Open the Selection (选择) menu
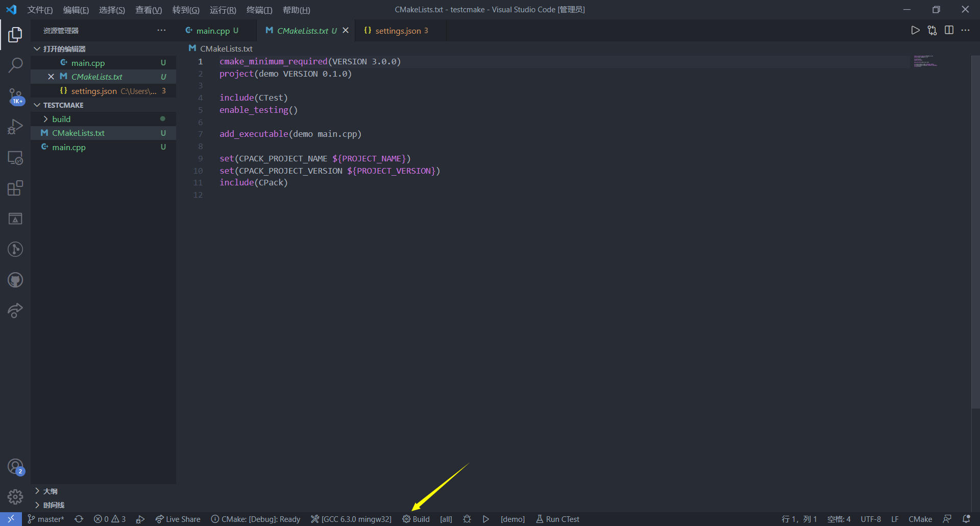Viewport: 980px width, 526px height. click(x=112, y=10)
